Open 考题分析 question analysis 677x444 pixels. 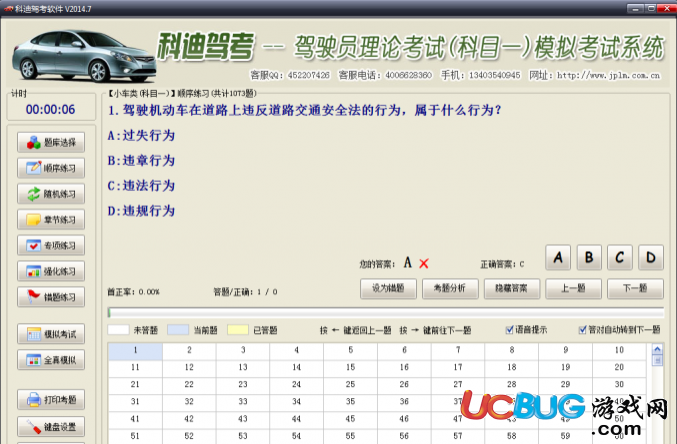point(450,289)
